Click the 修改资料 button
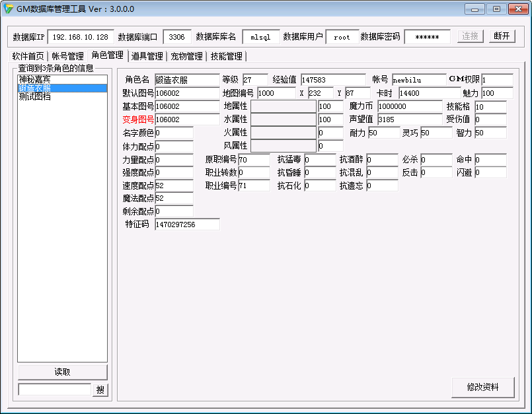 coord(482,387)
